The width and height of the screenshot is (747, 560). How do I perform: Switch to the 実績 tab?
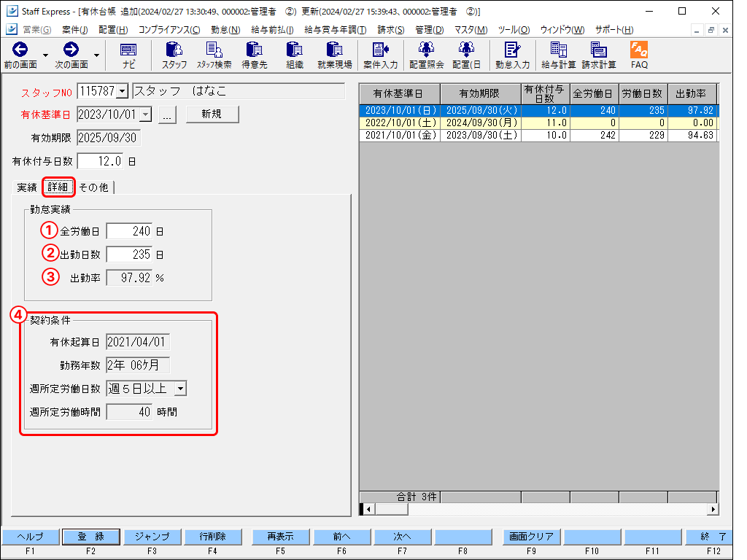tap(27, 187)
